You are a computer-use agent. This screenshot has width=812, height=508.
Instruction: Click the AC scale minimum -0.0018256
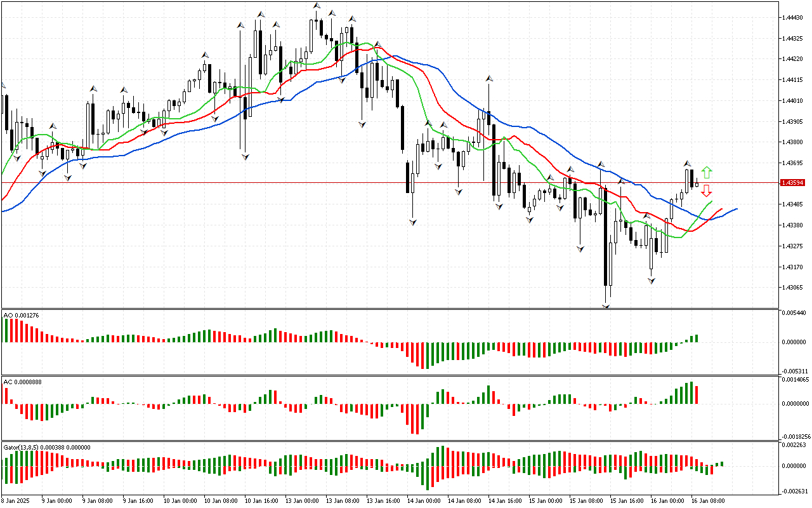(x=795, y=437)
